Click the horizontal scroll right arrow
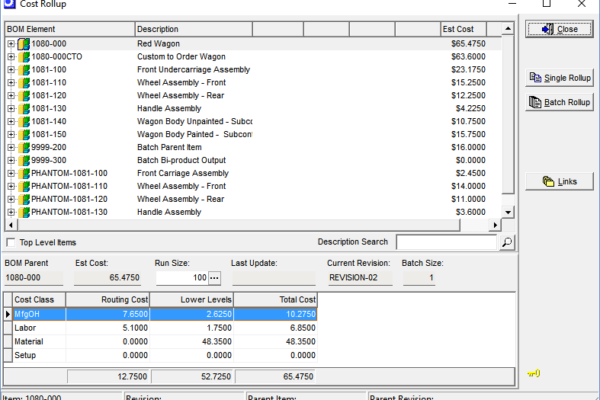Viewport: 600px width, 400px height. [x=495, y=225]
